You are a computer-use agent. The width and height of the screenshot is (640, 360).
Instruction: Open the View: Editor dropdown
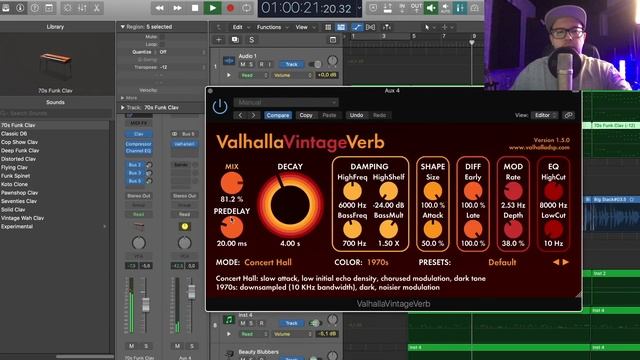tap(544, 116)
